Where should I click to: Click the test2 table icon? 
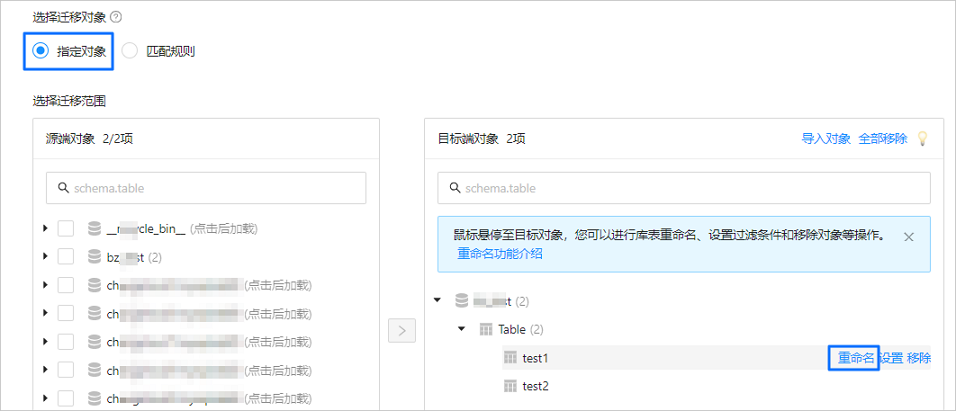coord(510,387)
